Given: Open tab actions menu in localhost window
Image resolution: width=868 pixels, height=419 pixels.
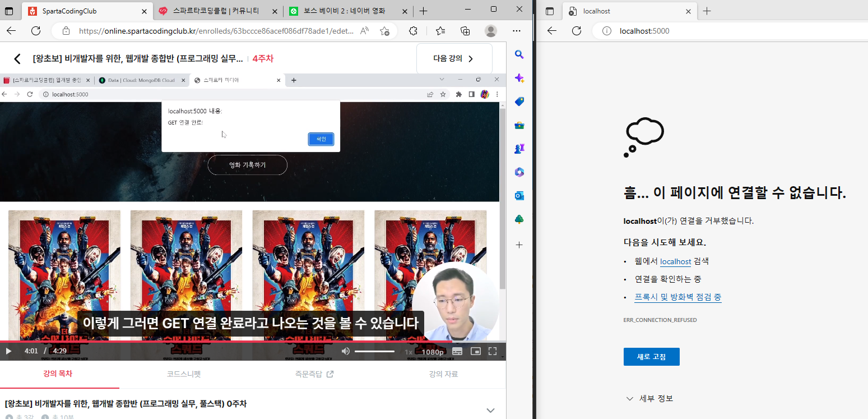Looking at the screenshot, I should tap(549, 11).
